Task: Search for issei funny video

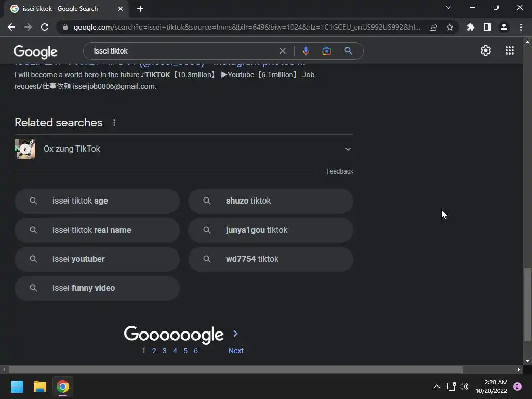Action: [97, 288]
